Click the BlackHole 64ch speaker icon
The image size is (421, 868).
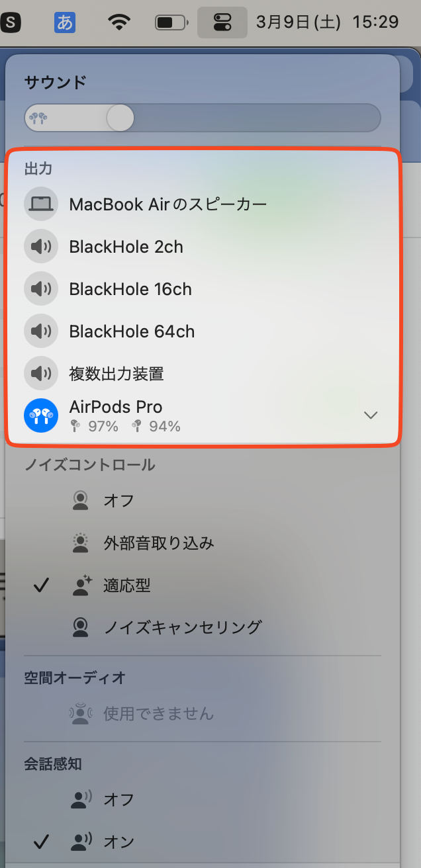[x=41, y=331]
